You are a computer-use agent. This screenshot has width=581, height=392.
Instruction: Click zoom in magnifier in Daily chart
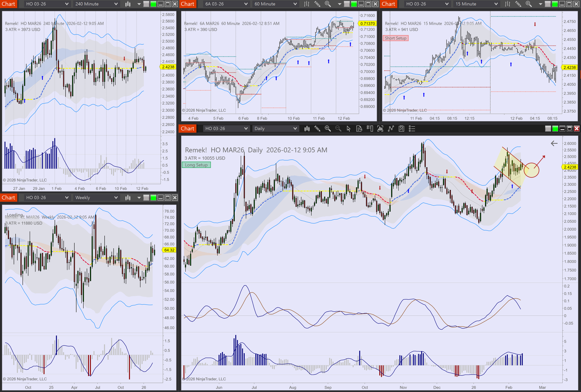(x=327, y=129)
